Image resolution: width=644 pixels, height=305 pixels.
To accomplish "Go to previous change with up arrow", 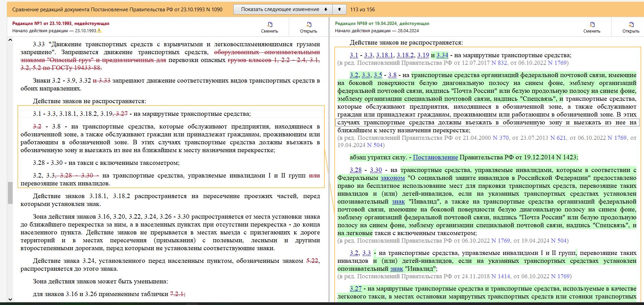I will click(x=339, y=9).
